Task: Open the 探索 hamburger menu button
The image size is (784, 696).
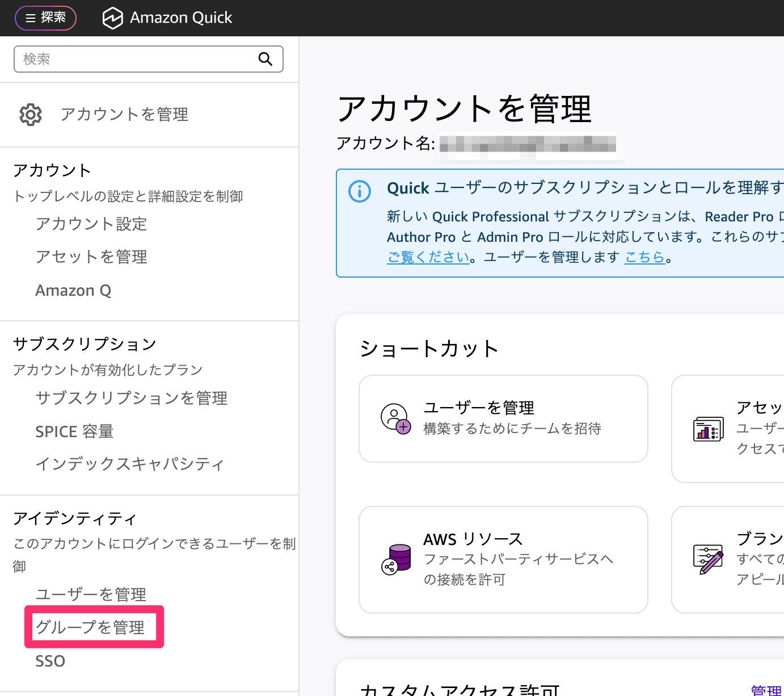Action: (45, 18)
